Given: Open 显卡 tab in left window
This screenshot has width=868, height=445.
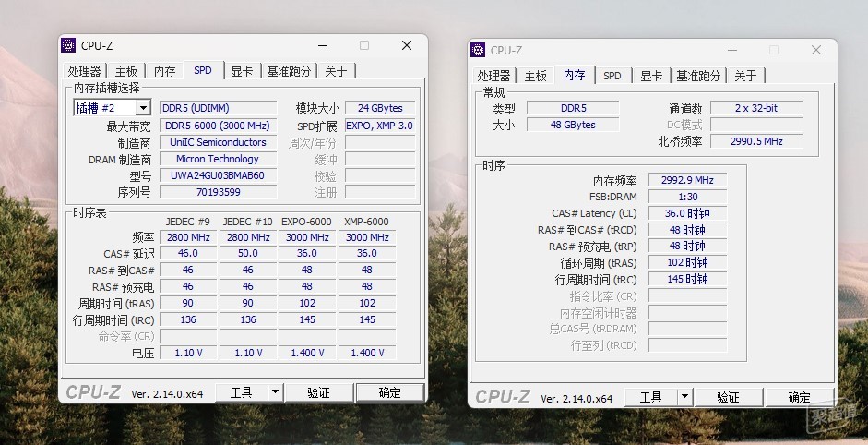Looking at the screenshot, I should point(242,71).
